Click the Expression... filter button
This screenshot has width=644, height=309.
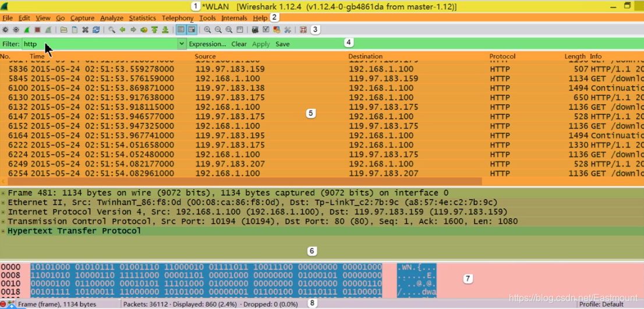[x=207, y=44]
